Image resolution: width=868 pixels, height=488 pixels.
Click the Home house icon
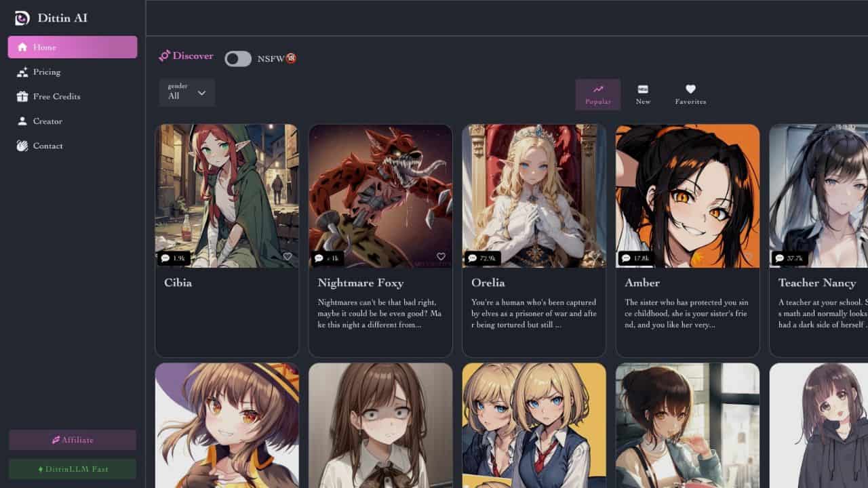[22, 47]
